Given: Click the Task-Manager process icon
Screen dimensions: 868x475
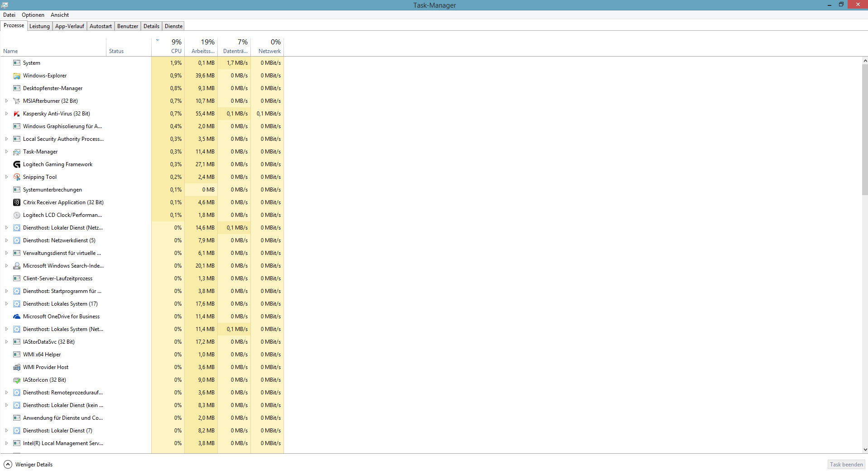Looking at the screenshot, I should coord(17,152).
